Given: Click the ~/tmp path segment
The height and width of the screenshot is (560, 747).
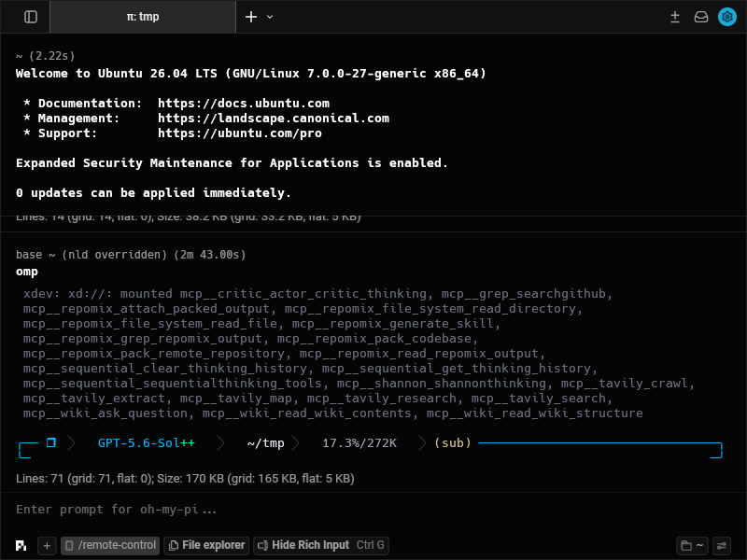Looking at the screenshot, I should tap(266, 442).
